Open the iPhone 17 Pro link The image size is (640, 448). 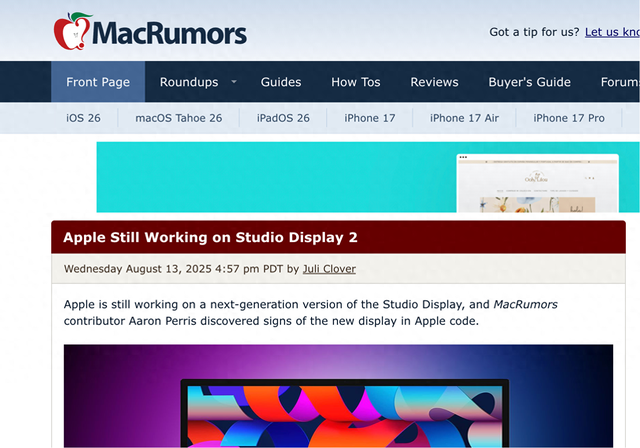pyautogui.click(x=569, y=118)
